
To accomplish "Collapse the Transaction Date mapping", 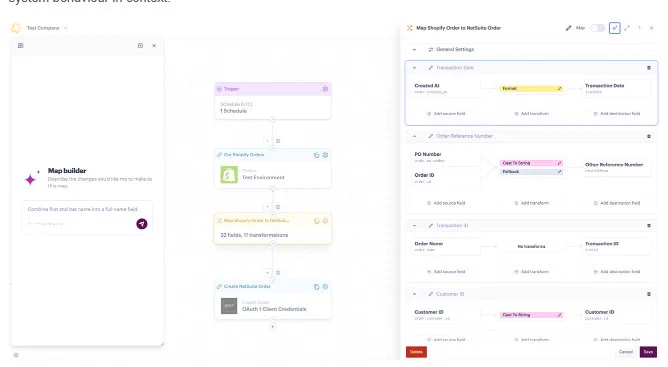I will (414, 68).
